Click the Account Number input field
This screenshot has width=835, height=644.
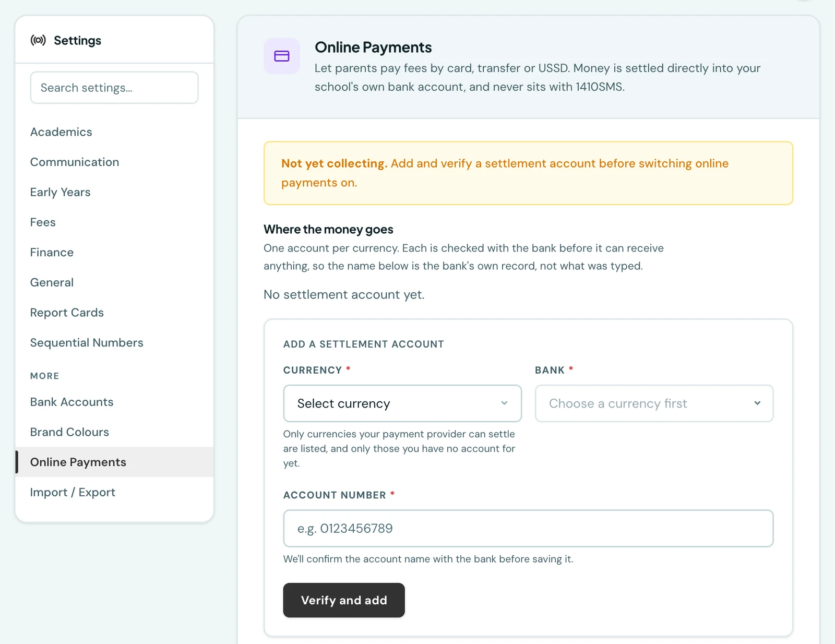tap(528, 528)
